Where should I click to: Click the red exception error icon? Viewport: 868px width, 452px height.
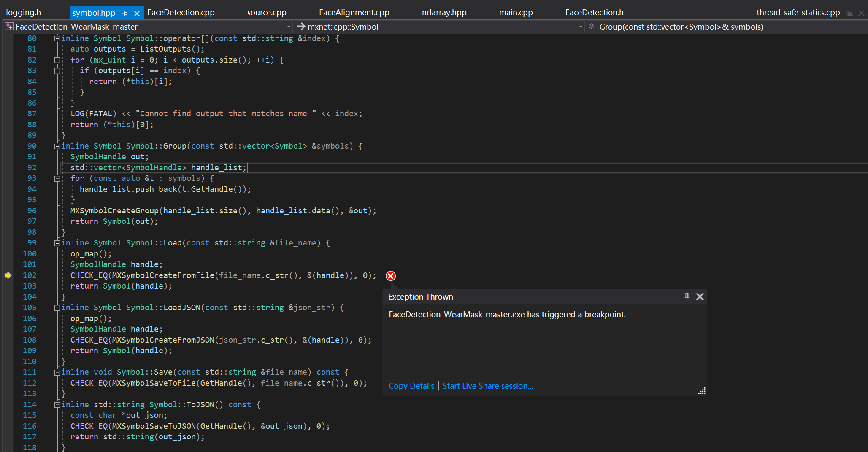coord(391,276)
